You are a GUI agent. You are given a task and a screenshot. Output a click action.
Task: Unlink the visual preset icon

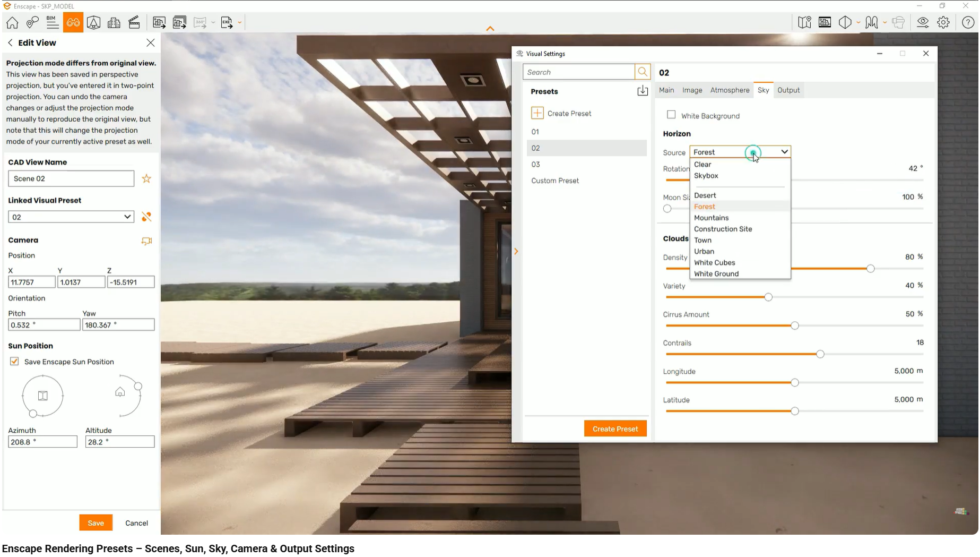[146, 217]
